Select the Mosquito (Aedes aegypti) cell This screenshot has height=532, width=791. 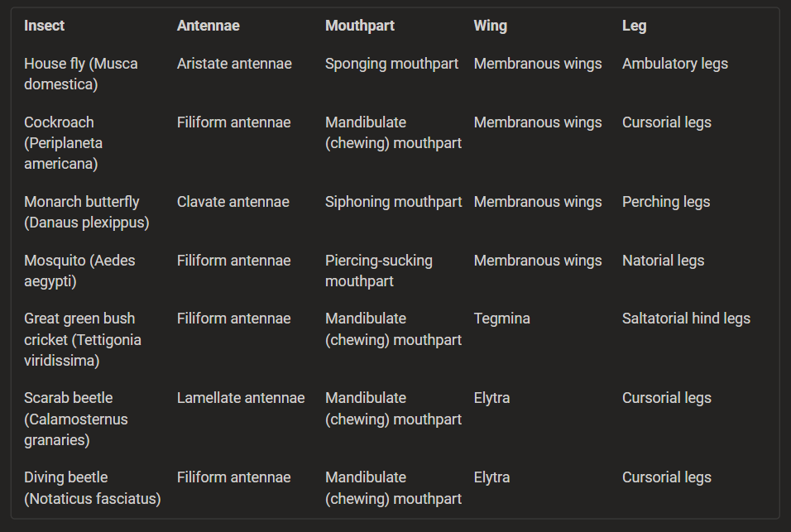(x=79, y=271)
